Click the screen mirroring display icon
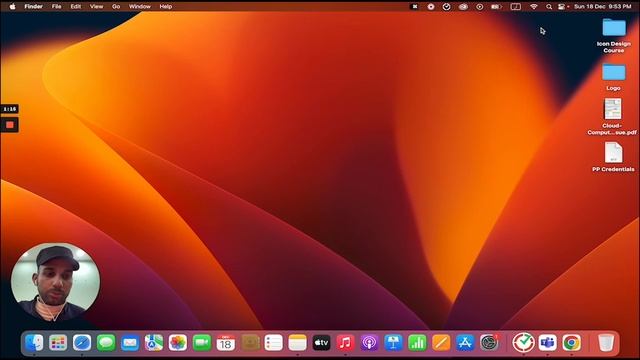The width and height of the screenshot is (640, 360). coord(516,7)
